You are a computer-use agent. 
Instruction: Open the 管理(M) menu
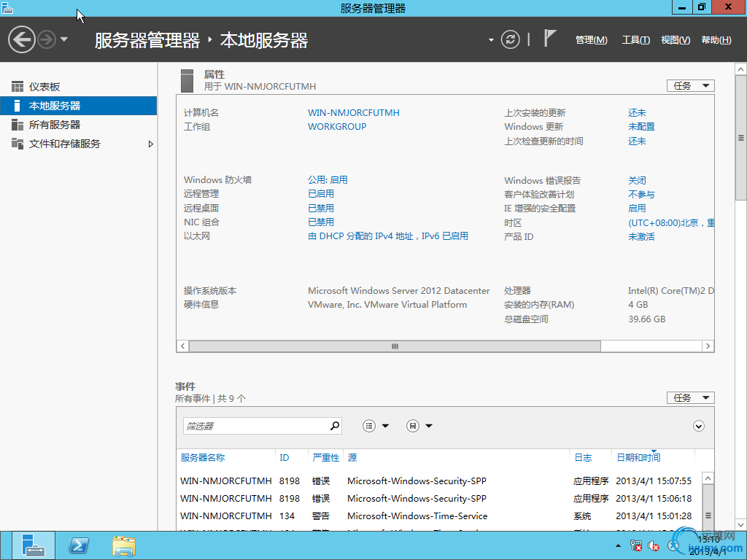(591, 40)
